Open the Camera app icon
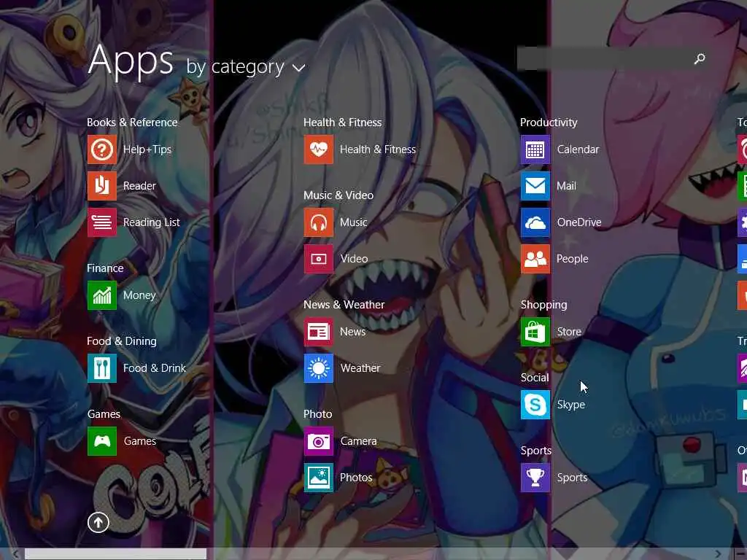747x560 pixels. pos(319,441)
